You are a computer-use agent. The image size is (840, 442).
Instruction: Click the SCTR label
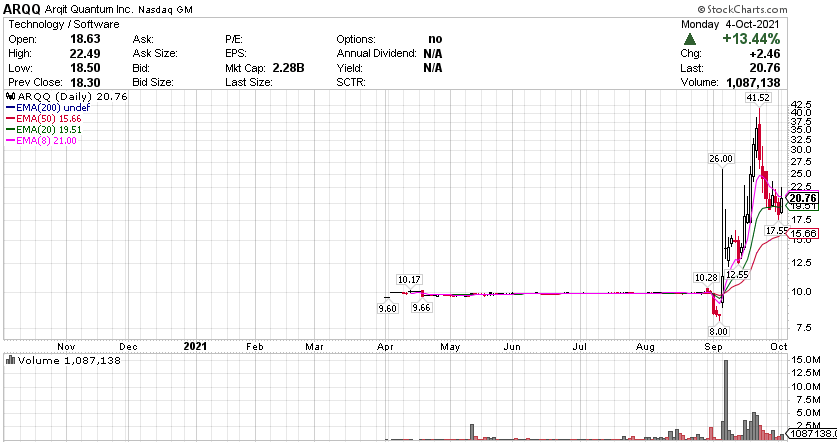click(x=351, y=83)
